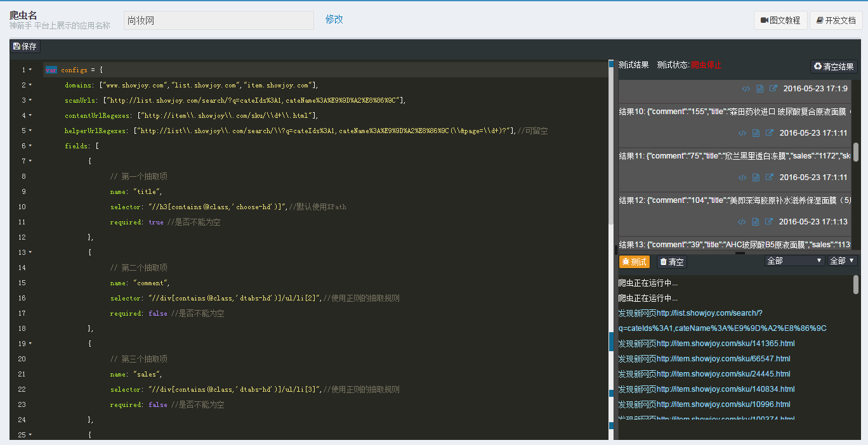This screenshot has width=868, height=445.
Task: Select 结果11 row 欣兰黑里透白冻膜
Action: tap(735, 156)
